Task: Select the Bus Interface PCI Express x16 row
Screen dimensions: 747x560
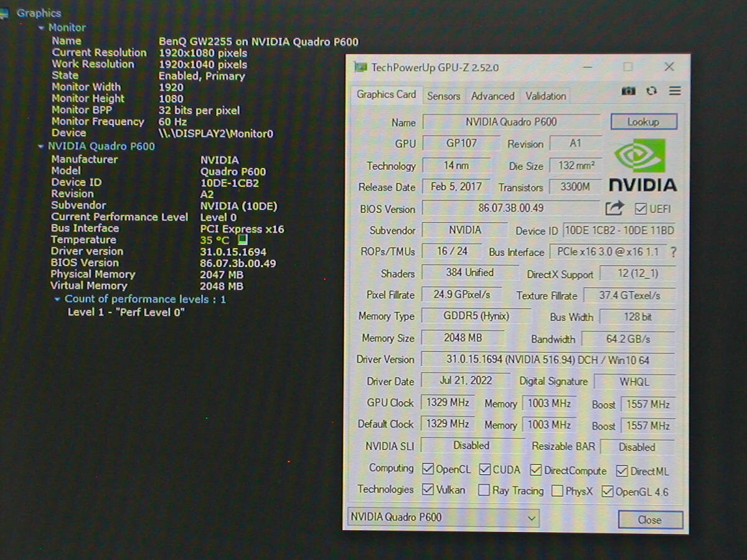Action: coord(167,228)
